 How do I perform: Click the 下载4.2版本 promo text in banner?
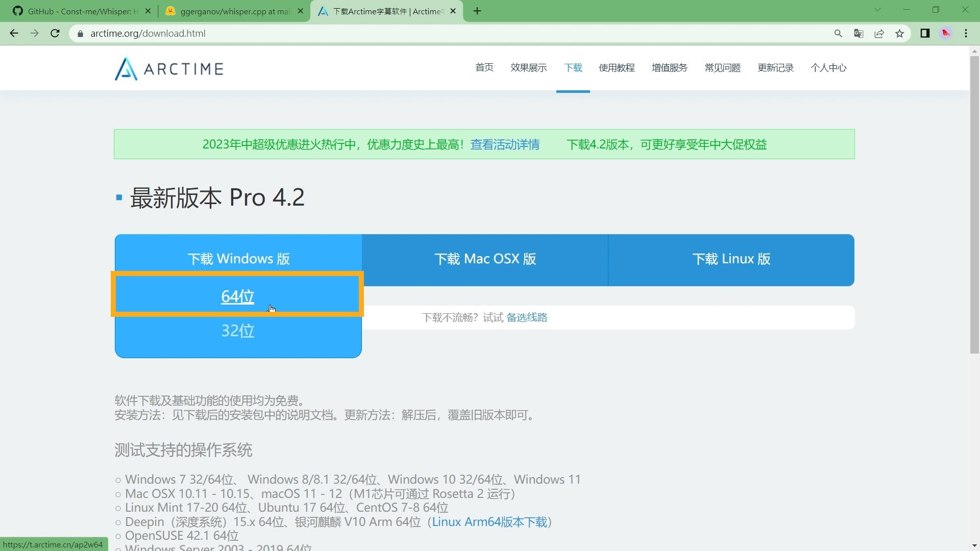pyautogui.click(x=667, y=144)
